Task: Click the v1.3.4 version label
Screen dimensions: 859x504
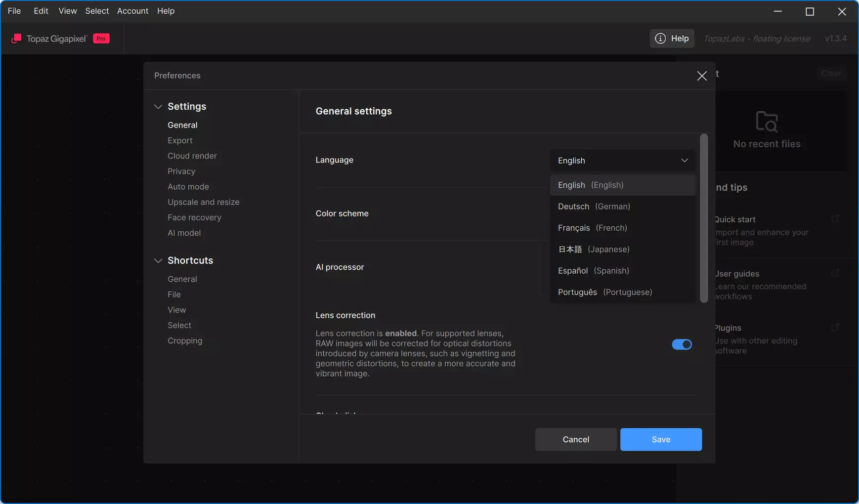Action: [x=836, y=39]
